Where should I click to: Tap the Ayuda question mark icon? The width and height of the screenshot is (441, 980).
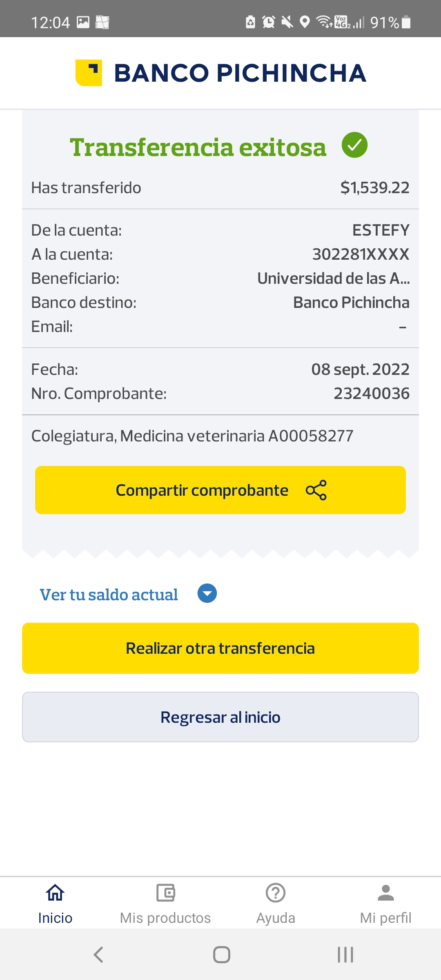[276, 893]
